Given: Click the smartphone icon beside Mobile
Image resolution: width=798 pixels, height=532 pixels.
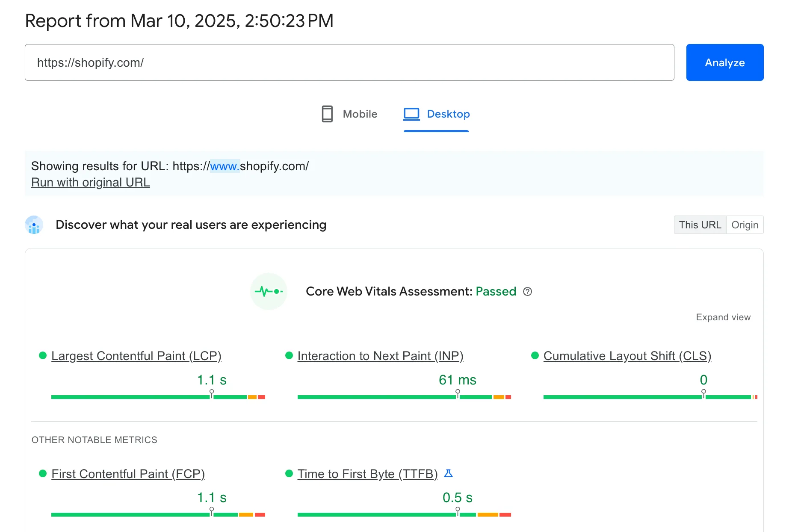Looking at the screenshot, I should pos(327,114).
